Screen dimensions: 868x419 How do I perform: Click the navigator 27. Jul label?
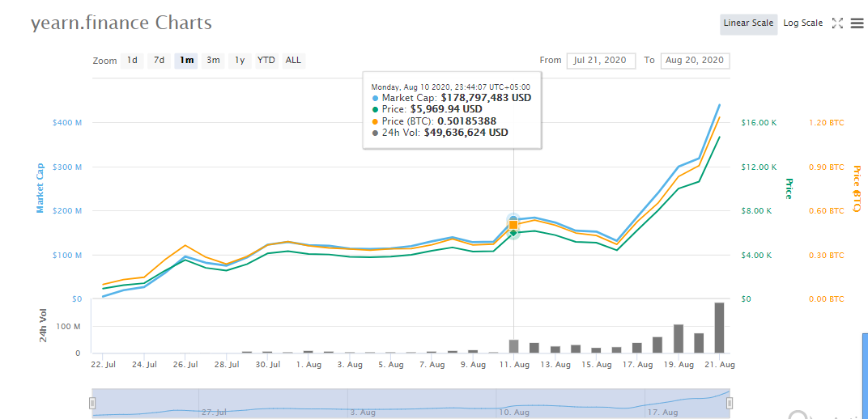[215, 413]
